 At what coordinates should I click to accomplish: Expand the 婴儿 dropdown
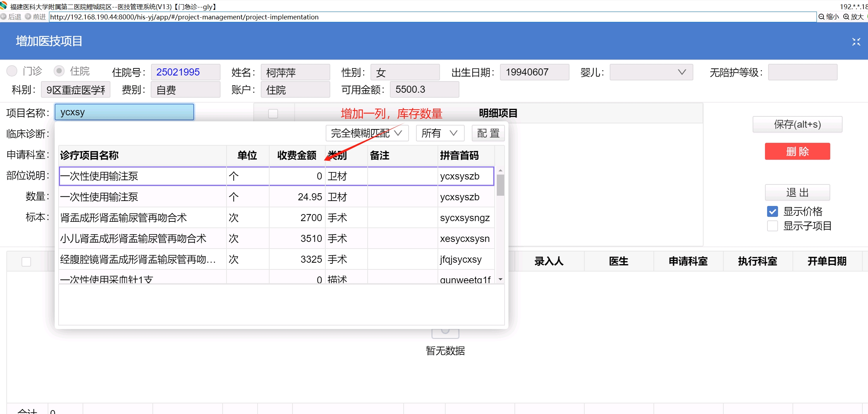click(651, 72)
